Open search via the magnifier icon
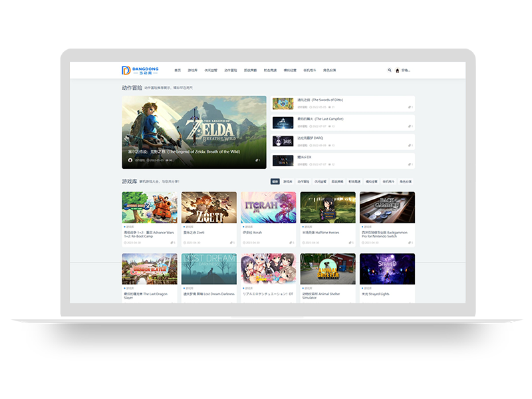The width and height of the screenshot is (532, 399). click(x=390, y=70)
